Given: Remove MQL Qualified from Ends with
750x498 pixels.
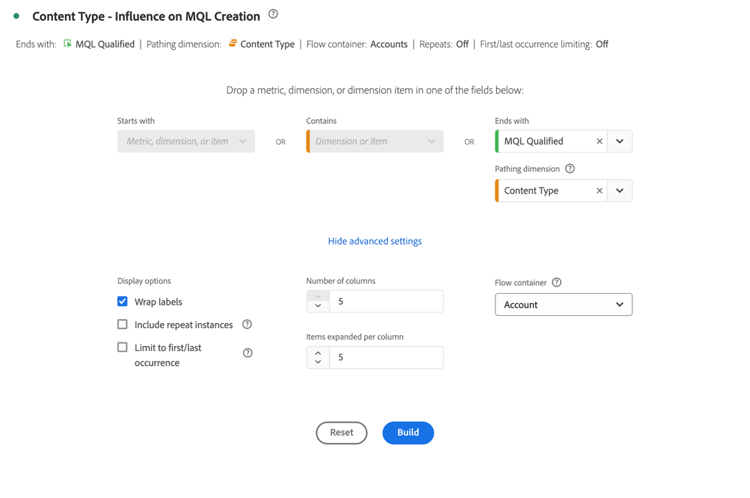Looking at the screenshot, I should [x=599, y=141].
